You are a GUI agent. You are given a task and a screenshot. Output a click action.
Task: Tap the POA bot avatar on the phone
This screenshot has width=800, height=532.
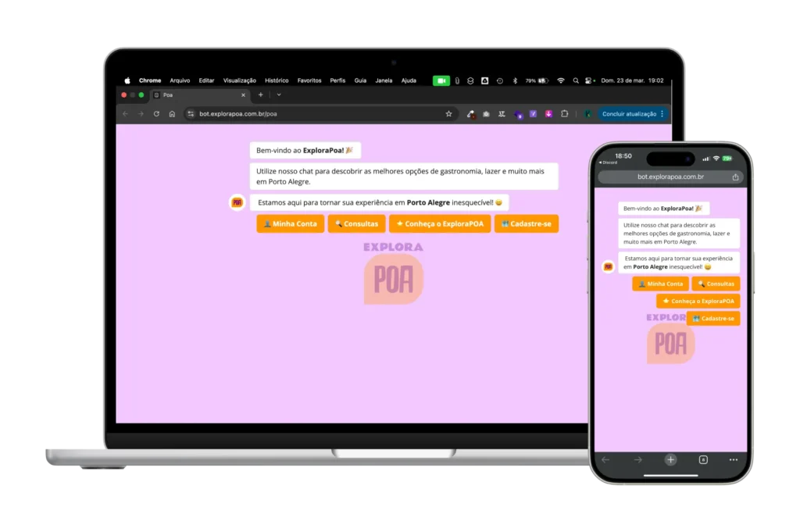coord(608,266)
